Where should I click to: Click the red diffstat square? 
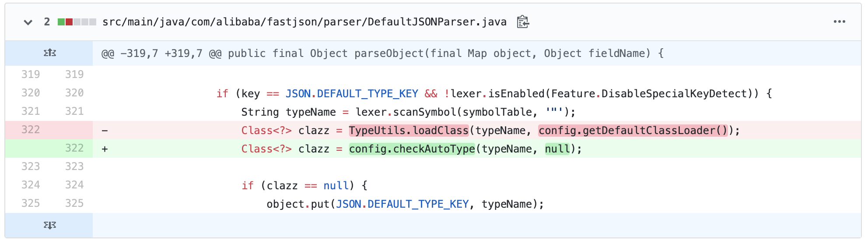point(69,22)
